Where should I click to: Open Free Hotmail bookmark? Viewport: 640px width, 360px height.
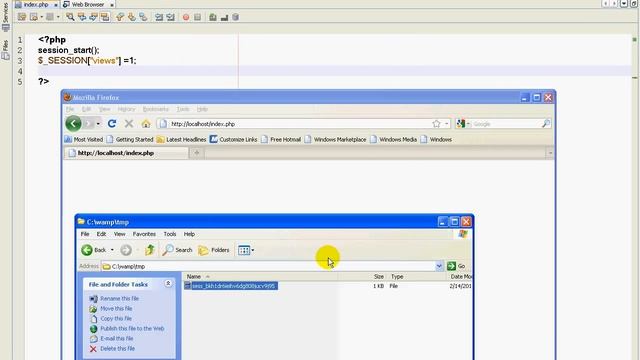tap(281, 139)
